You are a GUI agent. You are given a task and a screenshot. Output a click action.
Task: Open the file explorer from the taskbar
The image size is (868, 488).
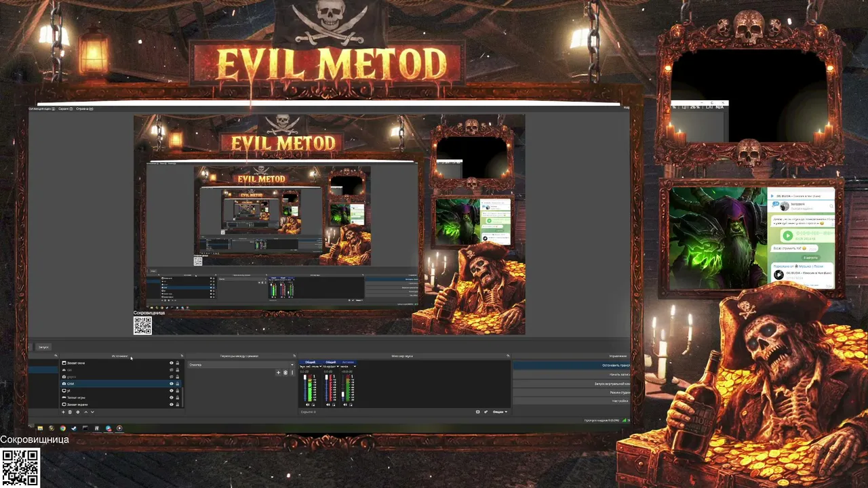40,428
